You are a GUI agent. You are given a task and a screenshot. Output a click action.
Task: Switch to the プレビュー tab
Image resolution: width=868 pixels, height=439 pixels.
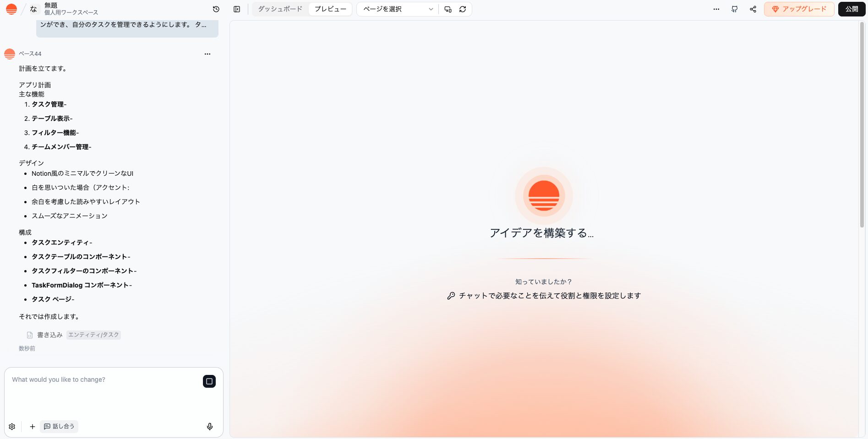(x=330, y=9)
